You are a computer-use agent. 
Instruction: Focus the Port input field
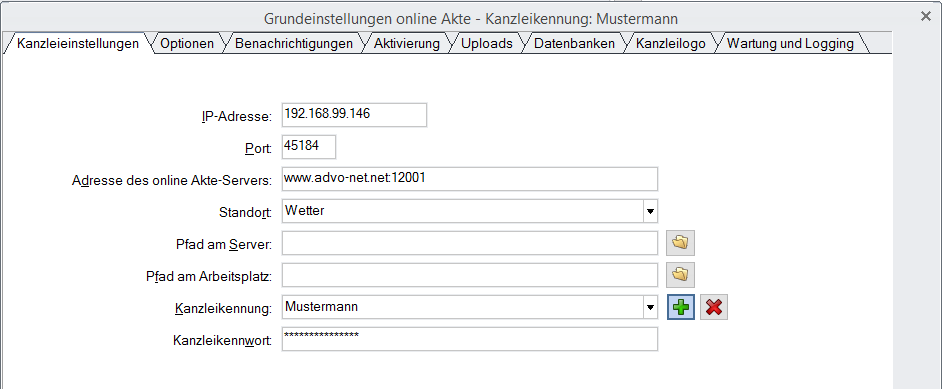coord(308,147)
